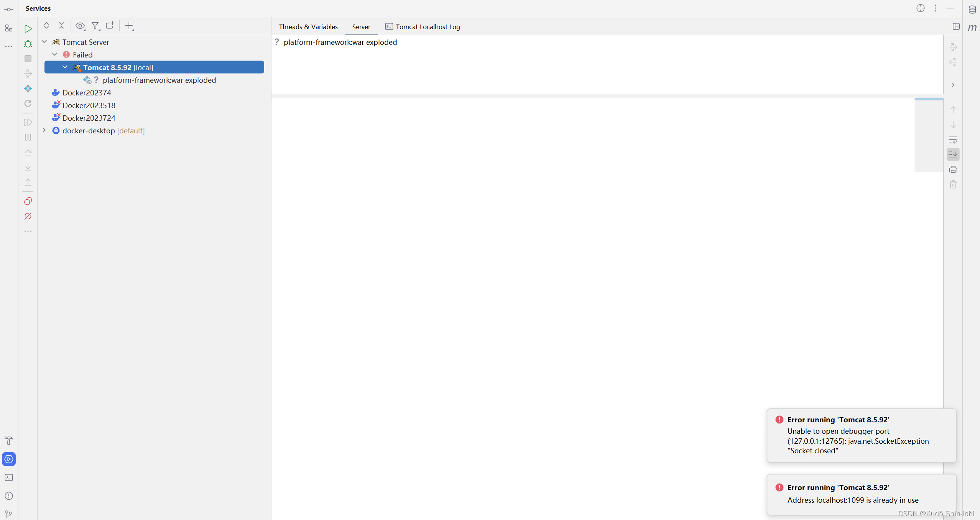Click the Hide Services panel minimize icon

point(950,8)
